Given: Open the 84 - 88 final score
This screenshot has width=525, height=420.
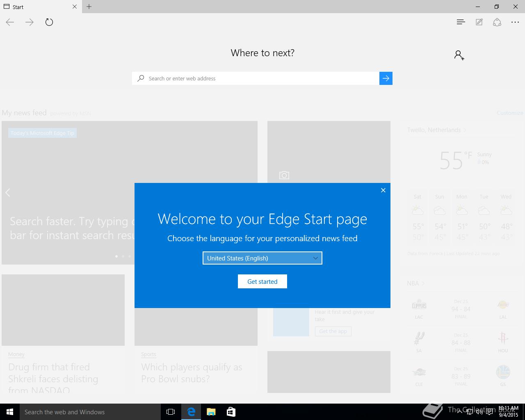Looking at the screenshot, I should coord(461,343).
